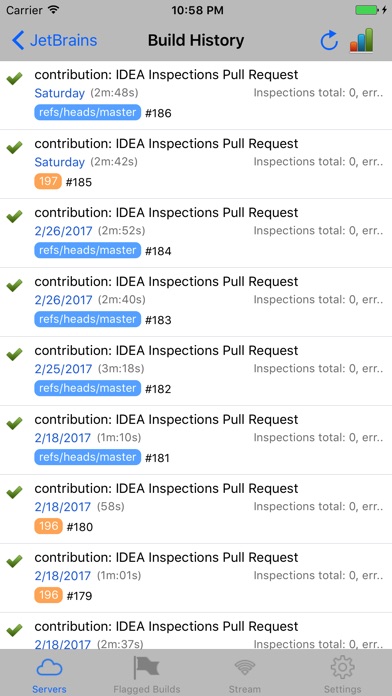Tap 2/25/2017 date on build #182

[x=63, y=369]
